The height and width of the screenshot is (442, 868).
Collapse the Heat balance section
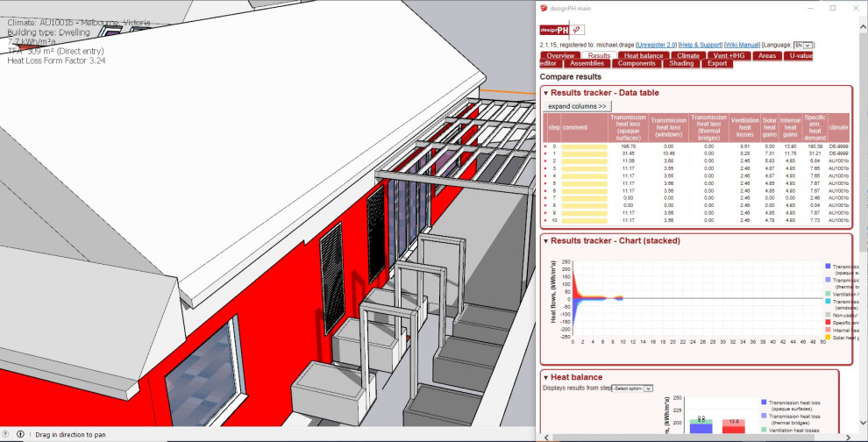click(x=545, y=377)
